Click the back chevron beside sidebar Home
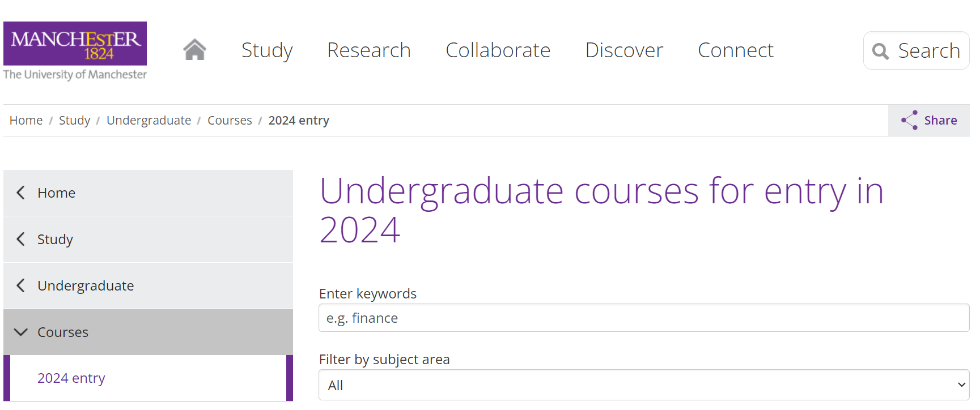980x410 pixels. tap(21, 193)
